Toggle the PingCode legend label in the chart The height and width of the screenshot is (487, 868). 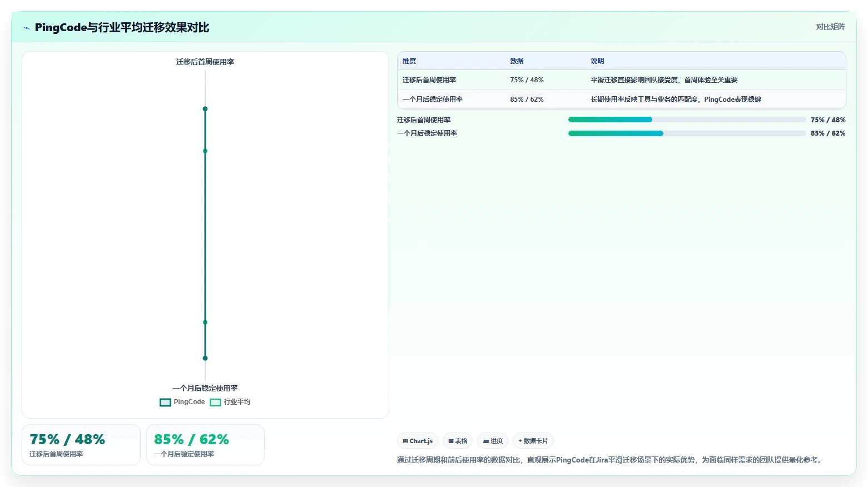click(x=189, y=402)
